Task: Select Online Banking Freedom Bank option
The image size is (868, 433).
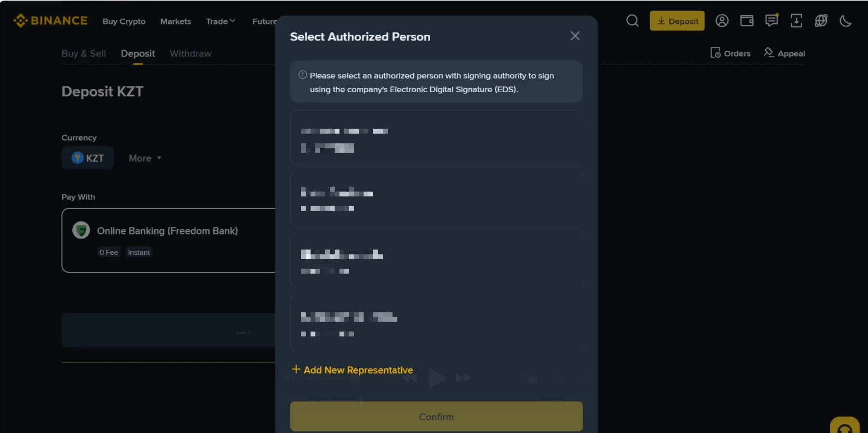Action: tap(169, 240)
